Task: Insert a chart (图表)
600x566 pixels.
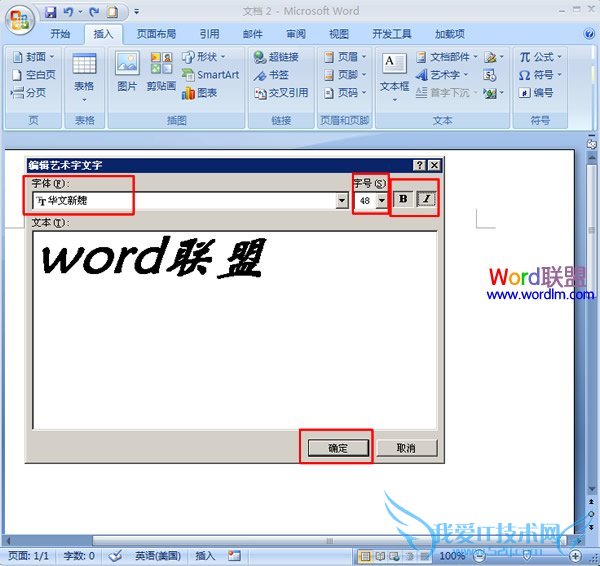Action: click(199, 93)
